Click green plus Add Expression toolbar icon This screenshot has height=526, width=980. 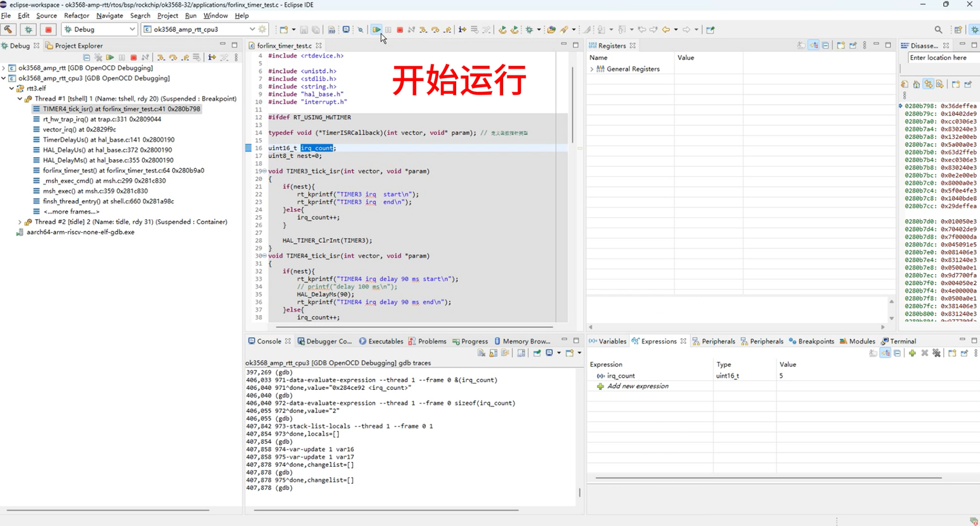point(913,353)
